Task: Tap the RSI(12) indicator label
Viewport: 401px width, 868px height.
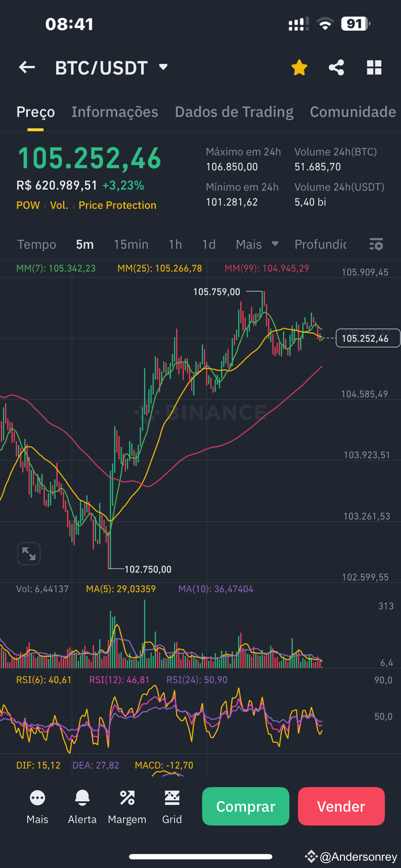Action: tap(119, 680)
